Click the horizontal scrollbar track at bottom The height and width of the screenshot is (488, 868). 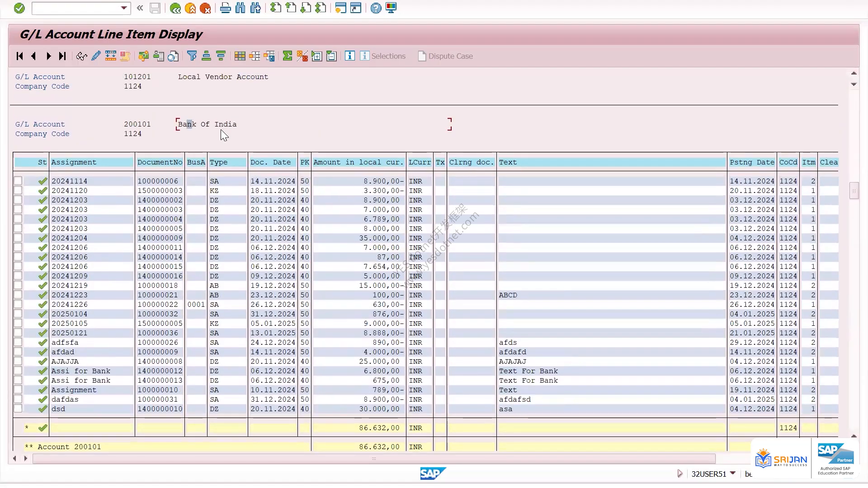pyautogui.click(x=374, y=459)
